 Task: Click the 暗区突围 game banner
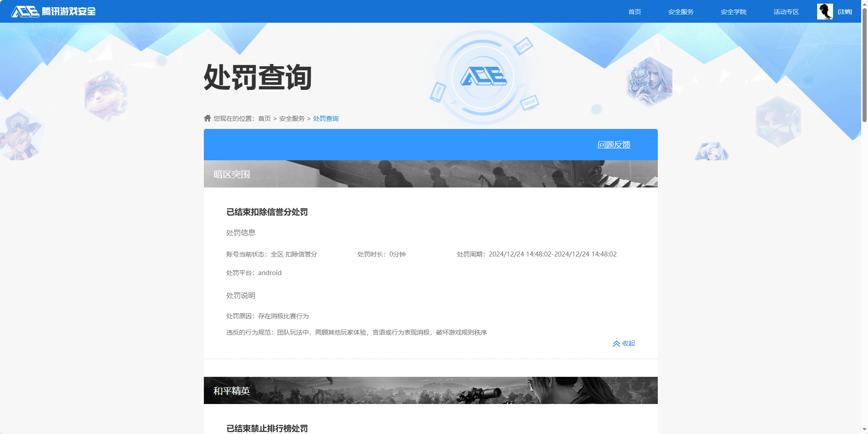[430, 173]
